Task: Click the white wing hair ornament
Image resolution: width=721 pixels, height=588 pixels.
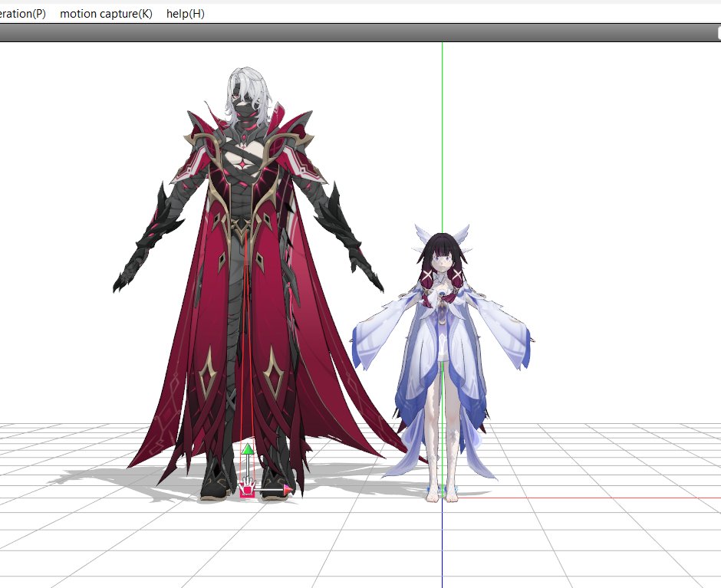Action: tap(423, 233)
